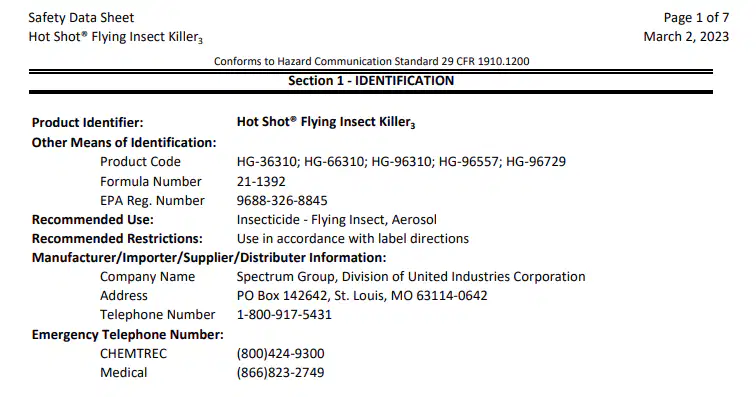Click the March 2, 2023 date
The image size is (756, 397).
pos(686,37)
